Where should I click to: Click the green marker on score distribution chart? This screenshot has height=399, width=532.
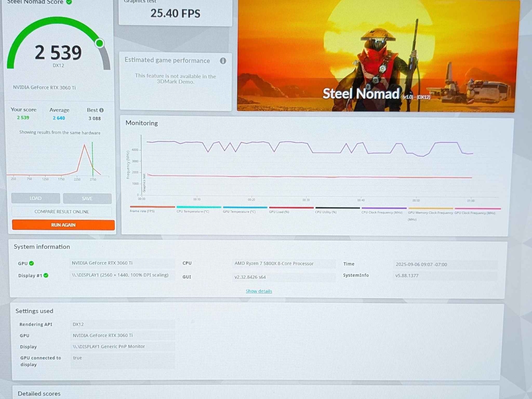[x=92, y=159]
